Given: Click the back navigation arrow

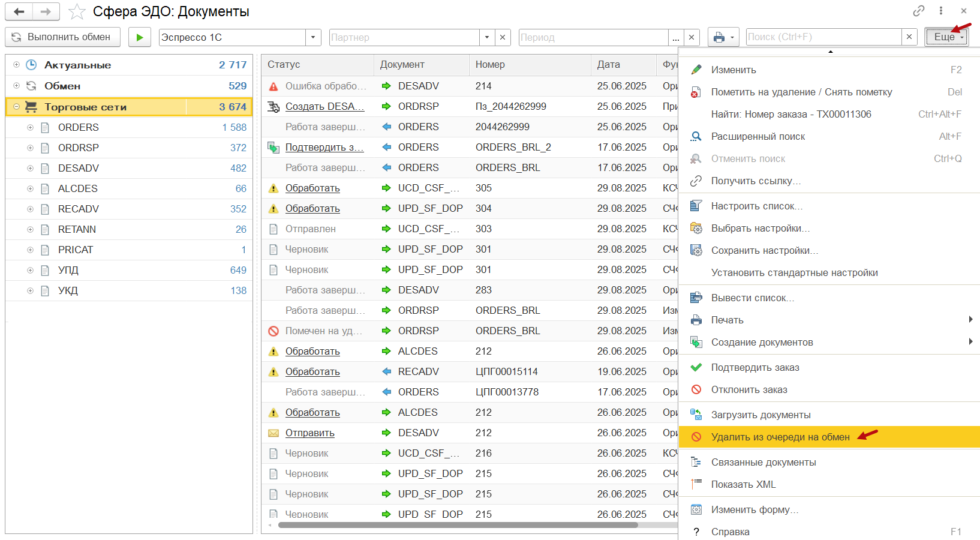Looking at the screenshot, I should [19, 11].
